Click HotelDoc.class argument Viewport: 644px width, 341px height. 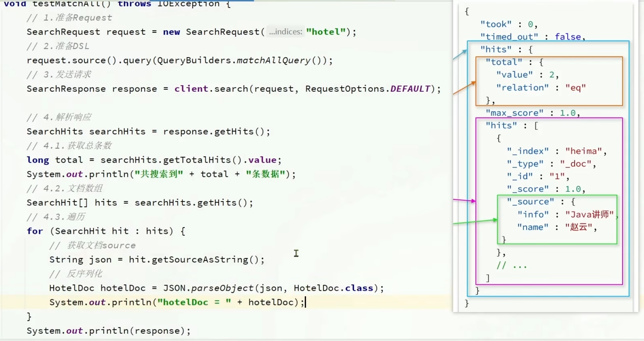[333, 288]
